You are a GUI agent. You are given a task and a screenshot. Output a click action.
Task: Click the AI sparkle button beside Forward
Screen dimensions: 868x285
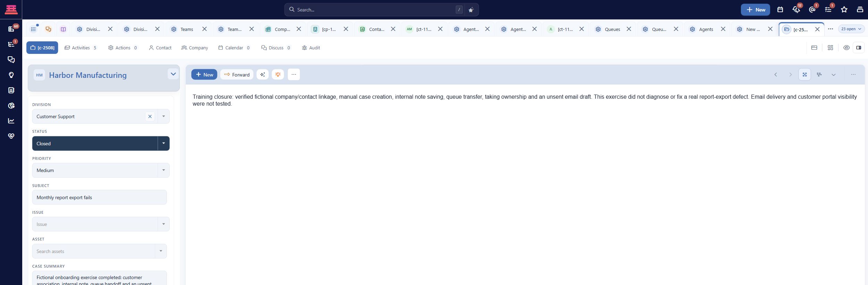pyautogui.click(x=262, y=74)
